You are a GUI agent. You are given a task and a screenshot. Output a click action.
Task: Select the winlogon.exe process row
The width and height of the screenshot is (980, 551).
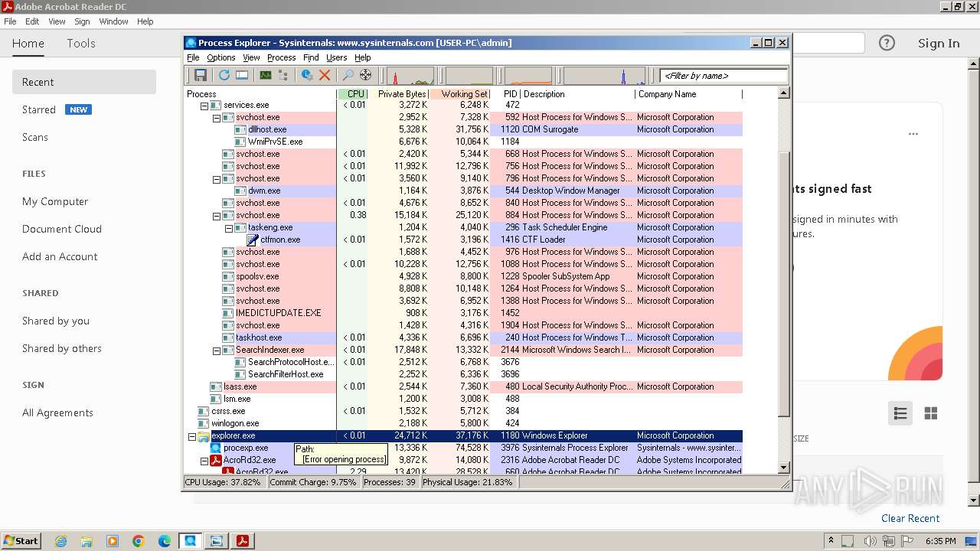(x=464, y=423)
